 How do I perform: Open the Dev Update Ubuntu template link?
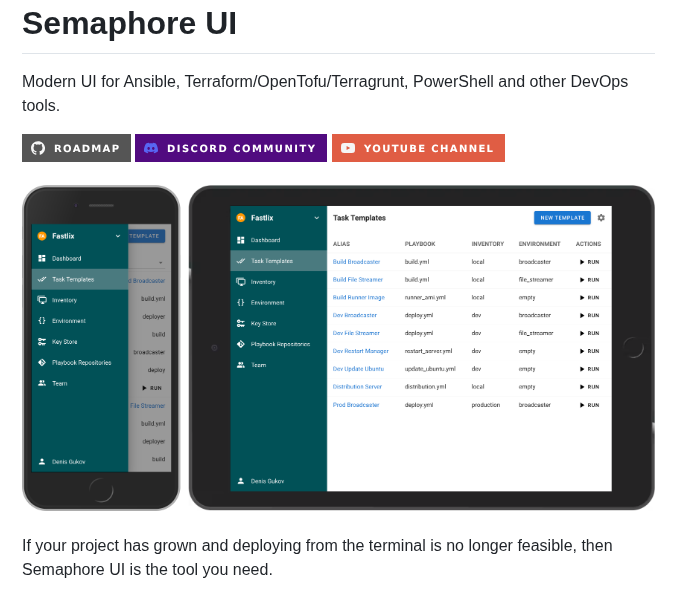pos(358,369)
